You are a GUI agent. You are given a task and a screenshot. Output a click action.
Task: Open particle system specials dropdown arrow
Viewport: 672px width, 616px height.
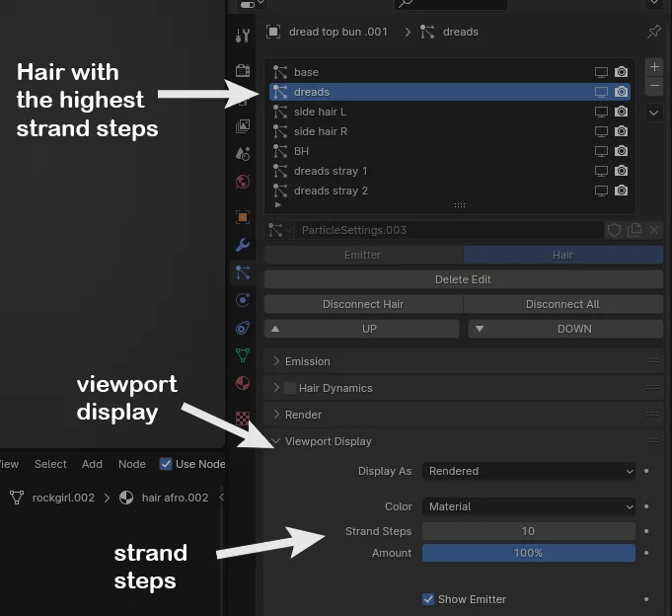[x=654, y=114]
